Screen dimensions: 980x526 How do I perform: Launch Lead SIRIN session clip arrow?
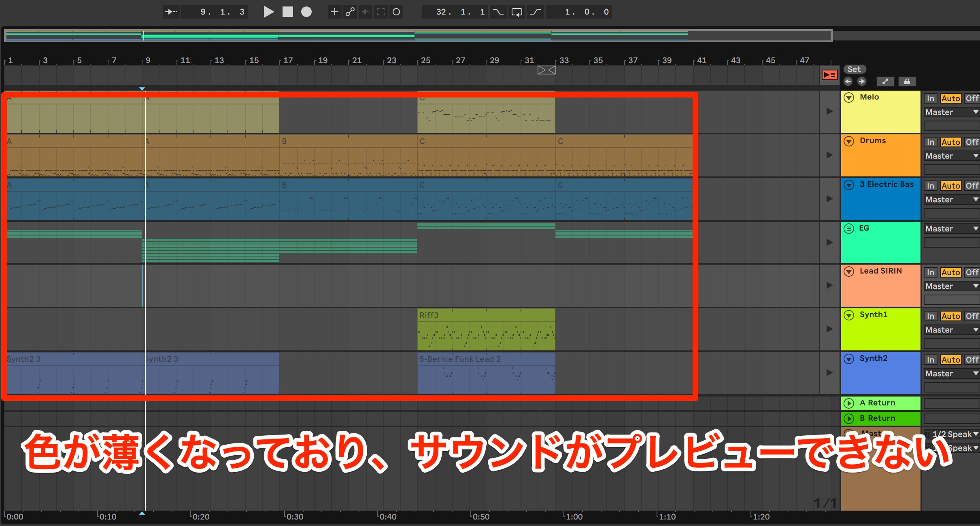tap(829, 285)
